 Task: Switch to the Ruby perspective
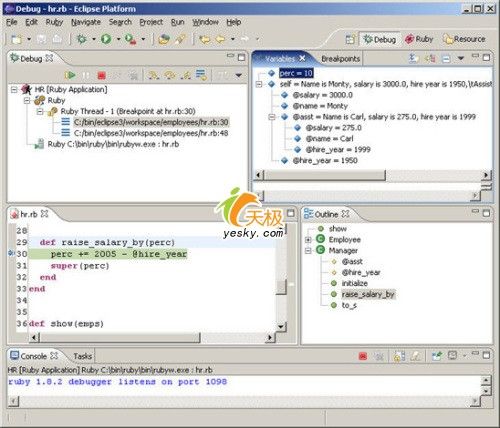point(419,39)
